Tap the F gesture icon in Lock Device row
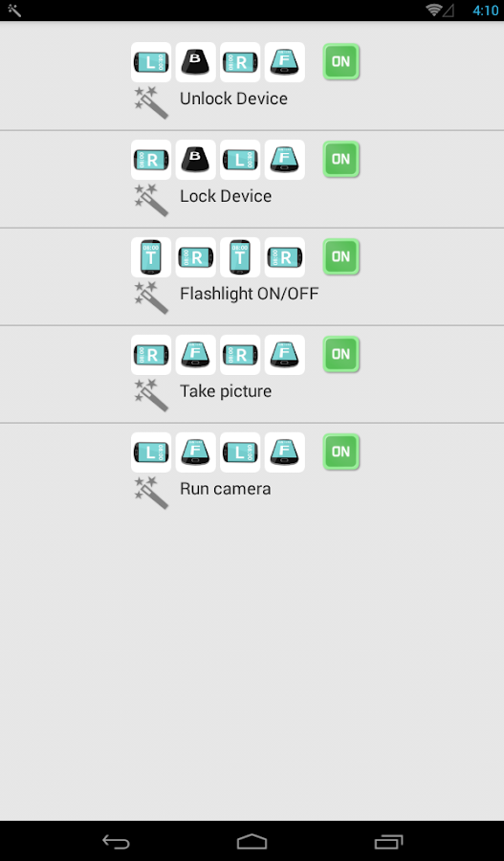 point(284,160)
